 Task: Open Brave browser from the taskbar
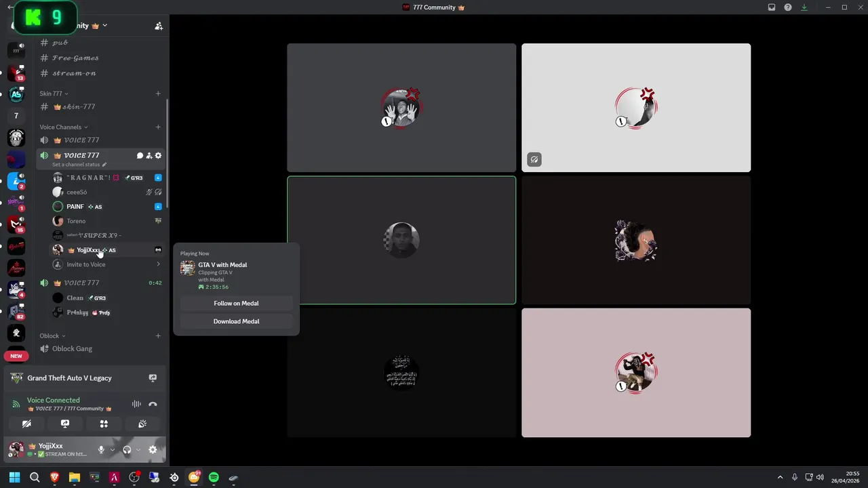[x=54, y=477]
